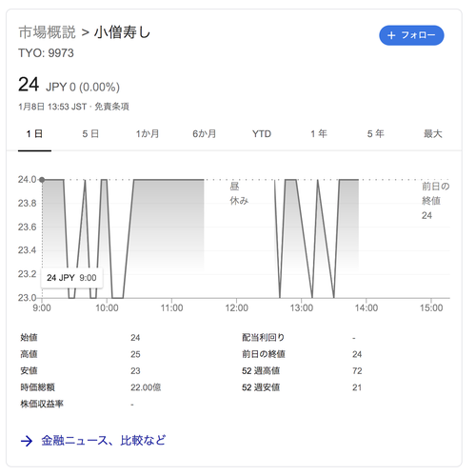Image resolution: width=476 pixels, height=475 pixels.
Task: Open 金融ニュース、比較など link
Action: (x=104, y=441)
